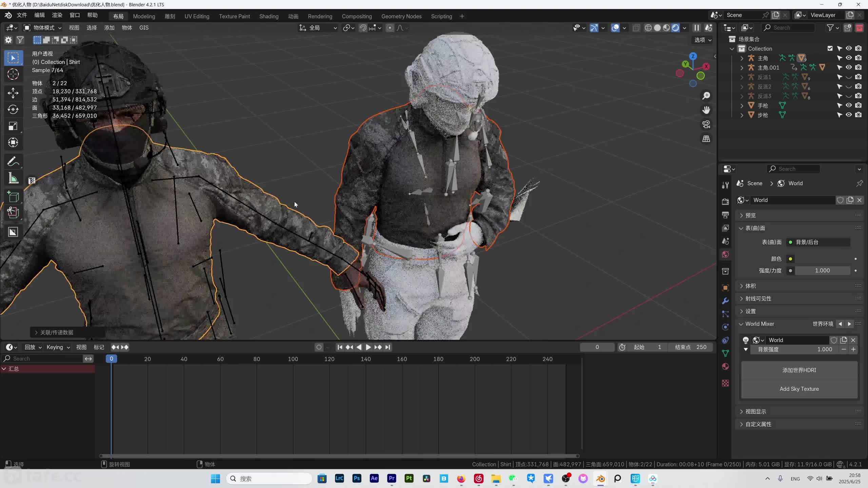Open 全局 transform orientation dropdown
Image resolution: width=868 pixels, height=488 pixels.
point(318,28)
